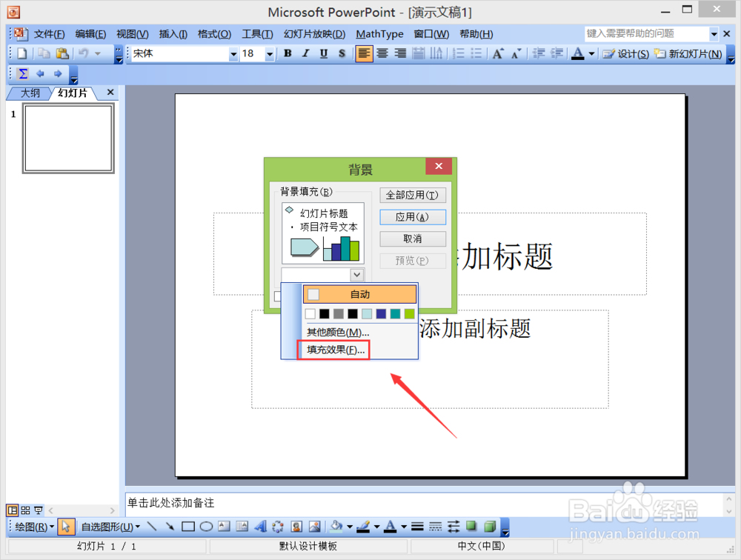Click the blue left arrow icon
This screenshot has width=741, height=560.
(40, 74)
